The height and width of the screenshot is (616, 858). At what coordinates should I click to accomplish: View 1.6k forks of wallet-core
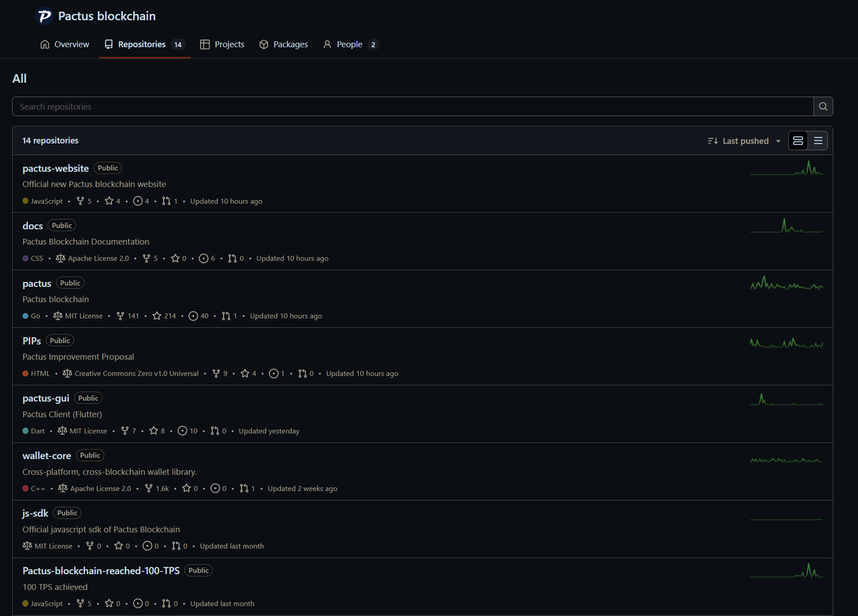tap(157, 489)
